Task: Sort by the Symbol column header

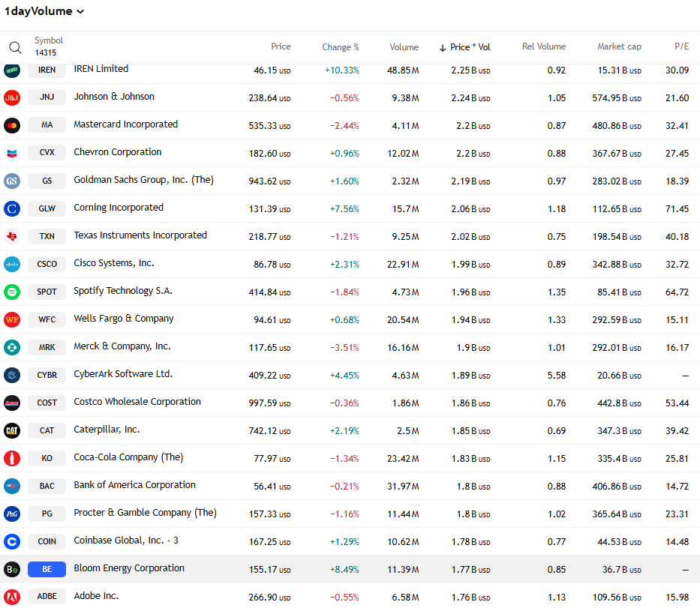Action: tap(49, 40)
